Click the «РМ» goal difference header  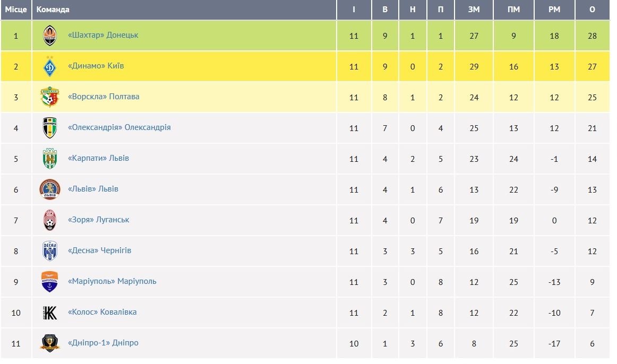[554, 10]
